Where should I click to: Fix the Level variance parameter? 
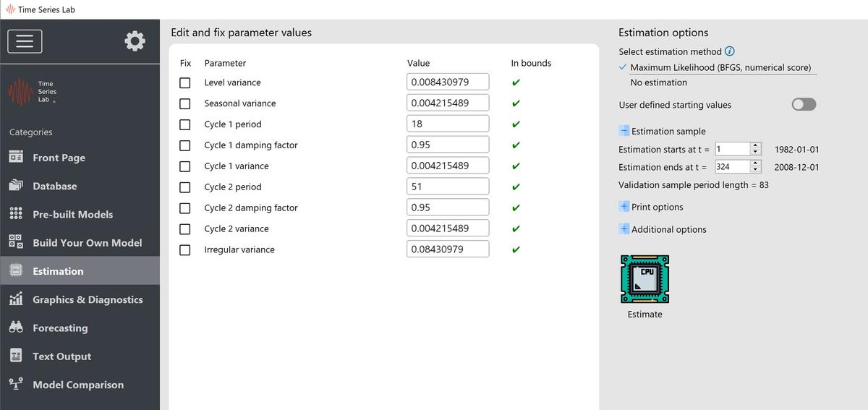pyautogui.click(x=185, y=82)
